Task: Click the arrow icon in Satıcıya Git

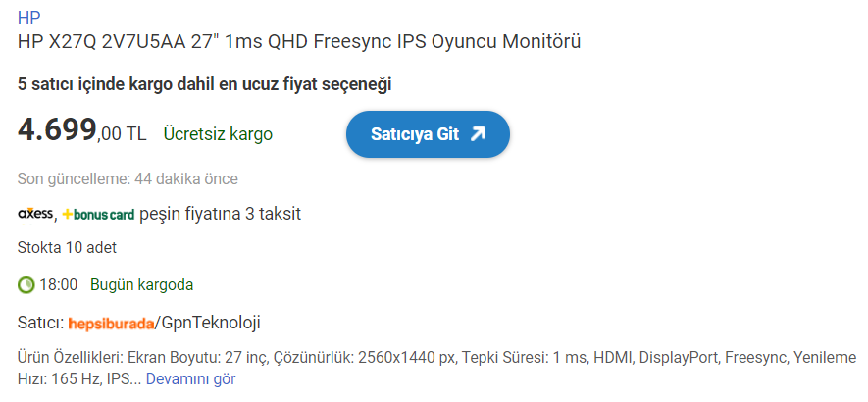Action: [x=478, y=134]
